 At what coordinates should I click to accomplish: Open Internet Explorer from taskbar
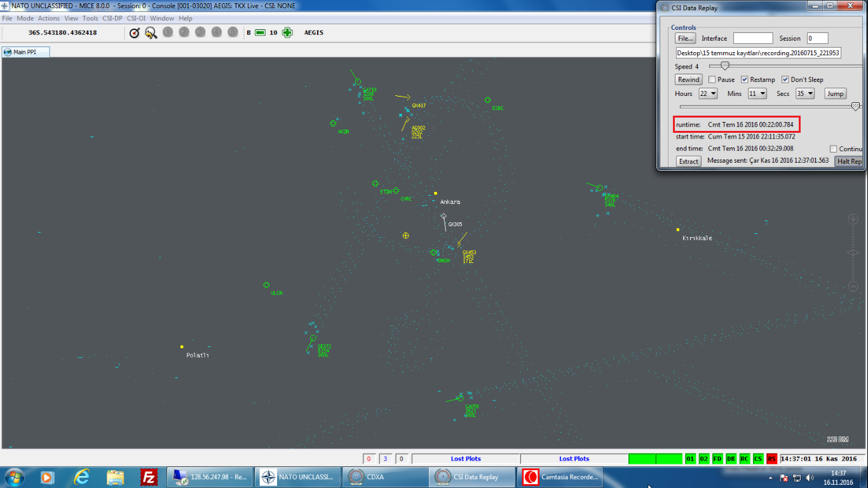tap(81, 477)
